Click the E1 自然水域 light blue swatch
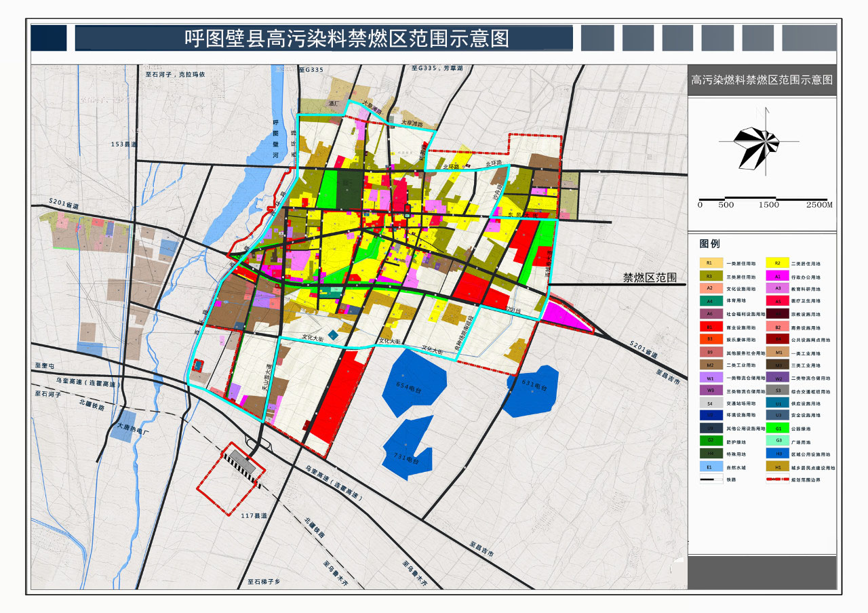 709,467
